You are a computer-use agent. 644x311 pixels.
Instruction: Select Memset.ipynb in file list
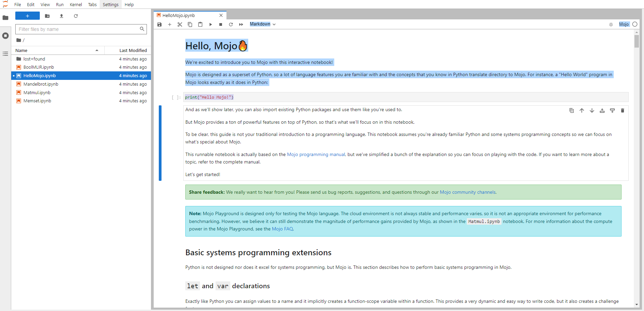click(81, 101)
